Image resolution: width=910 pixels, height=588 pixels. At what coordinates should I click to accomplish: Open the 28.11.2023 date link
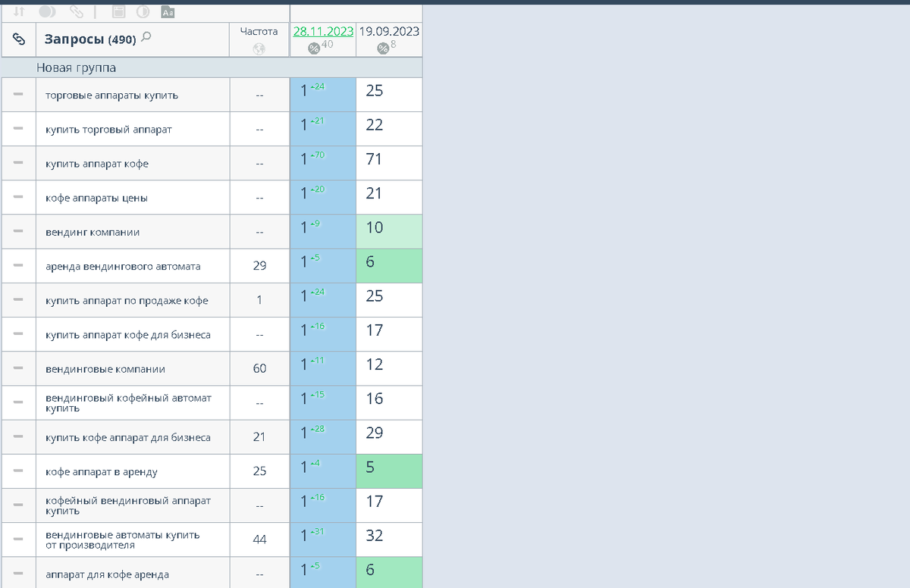[x=323, y=32]
